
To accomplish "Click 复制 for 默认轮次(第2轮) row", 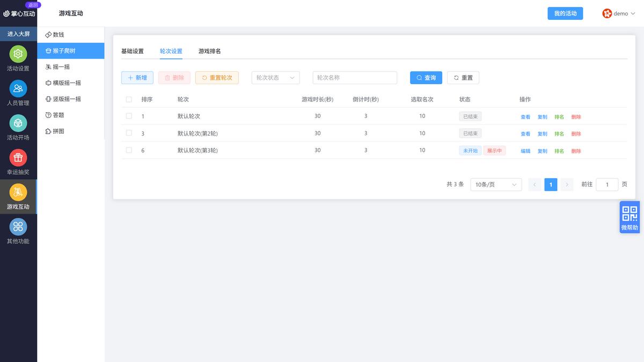I will (x=543, y=134).
